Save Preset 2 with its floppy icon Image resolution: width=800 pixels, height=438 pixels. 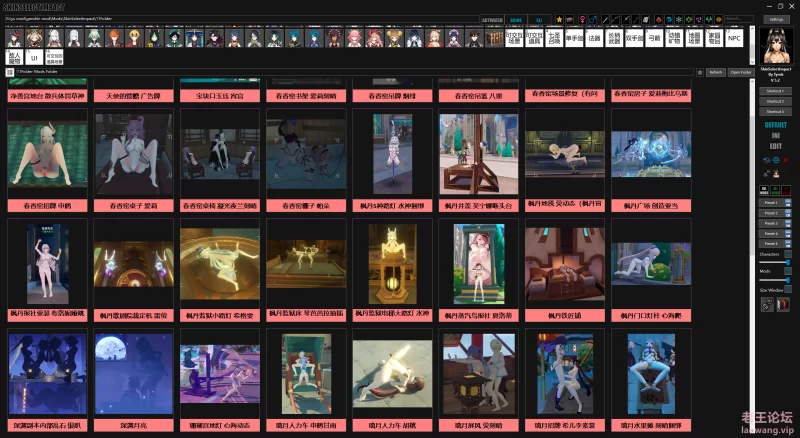[x=788, y=213]
